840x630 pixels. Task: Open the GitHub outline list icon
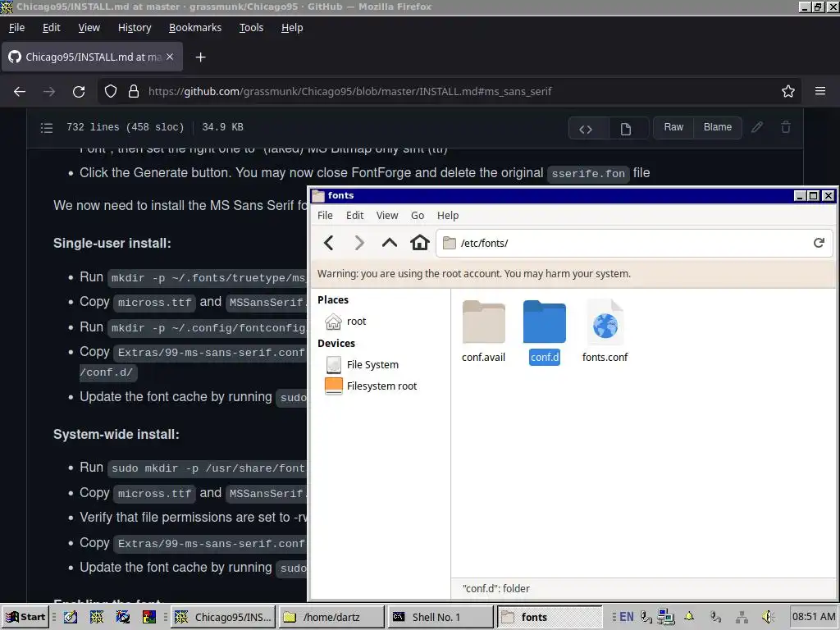coord(47,127)
